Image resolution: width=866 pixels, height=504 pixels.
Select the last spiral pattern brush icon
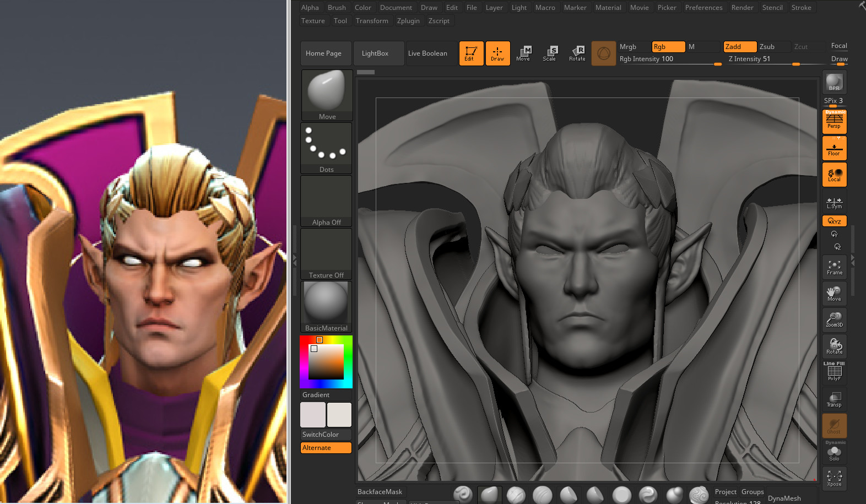(699, 495)
